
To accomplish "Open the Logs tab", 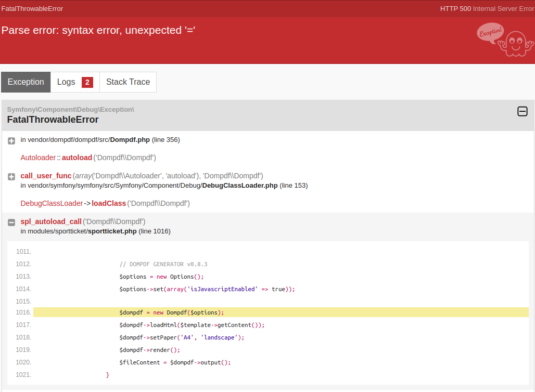I will click(x=75, y=82).
